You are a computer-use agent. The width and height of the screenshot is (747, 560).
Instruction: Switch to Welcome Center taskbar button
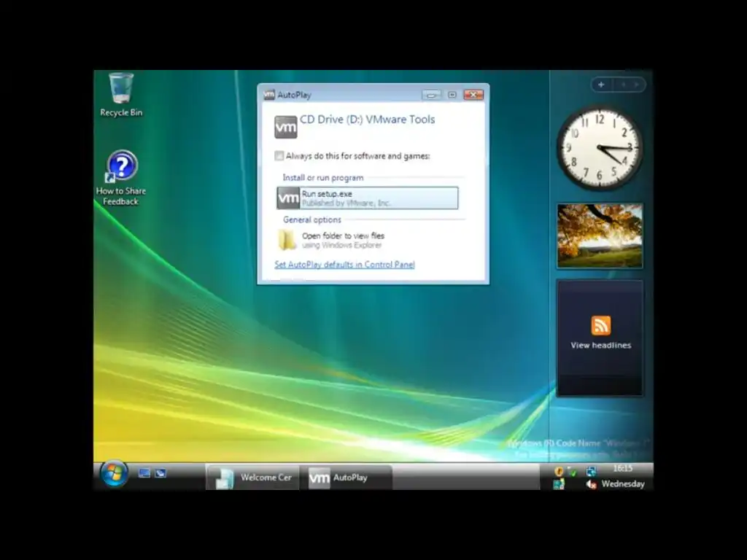pos(252,477)
